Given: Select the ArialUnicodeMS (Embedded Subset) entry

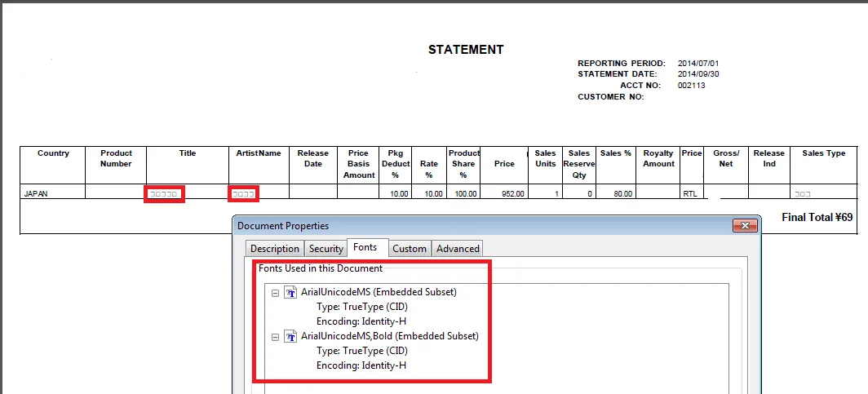Looking at the screenshot, I should 379,292.
